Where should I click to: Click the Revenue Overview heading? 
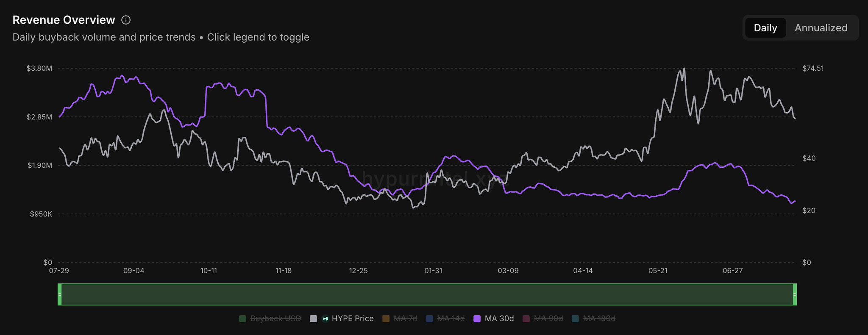[x=64, y=20]
